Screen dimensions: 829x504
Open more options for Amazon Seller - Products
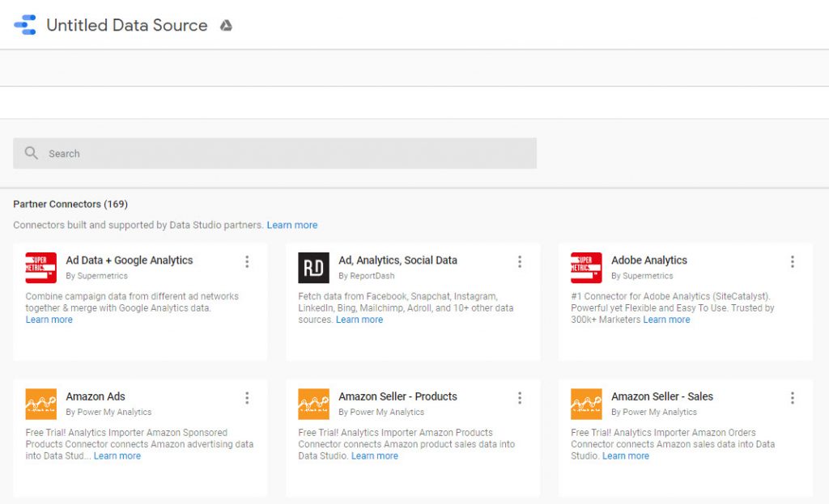click(x=520, y=398)
